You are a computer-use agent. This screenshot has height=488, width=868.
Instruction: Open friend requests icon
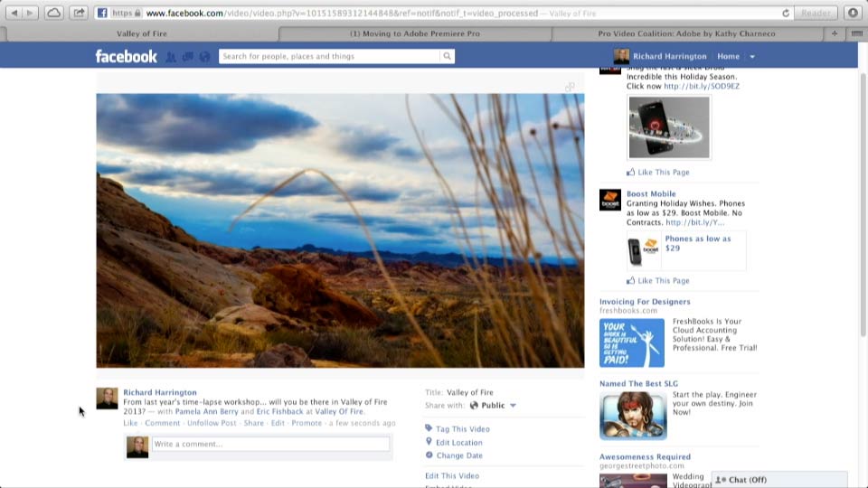[171, 56]
